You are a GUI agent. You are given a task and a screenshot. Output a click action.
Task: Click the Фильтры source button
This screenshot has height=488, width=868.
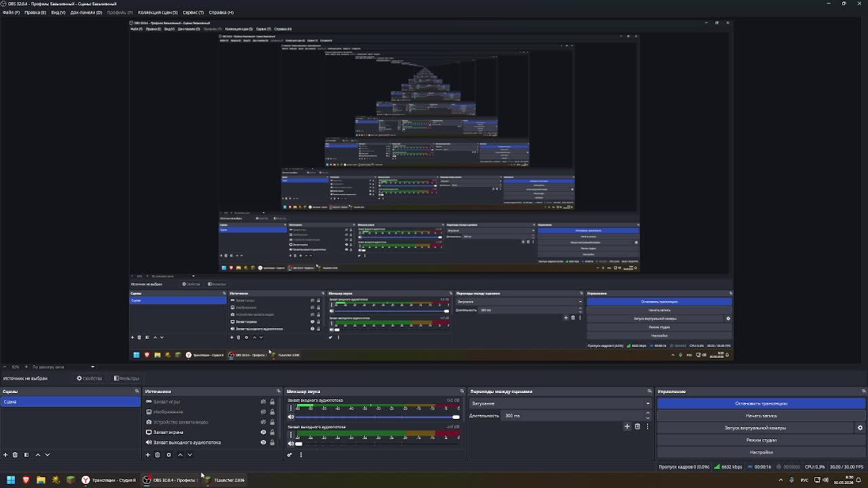(x=127, y=378)
